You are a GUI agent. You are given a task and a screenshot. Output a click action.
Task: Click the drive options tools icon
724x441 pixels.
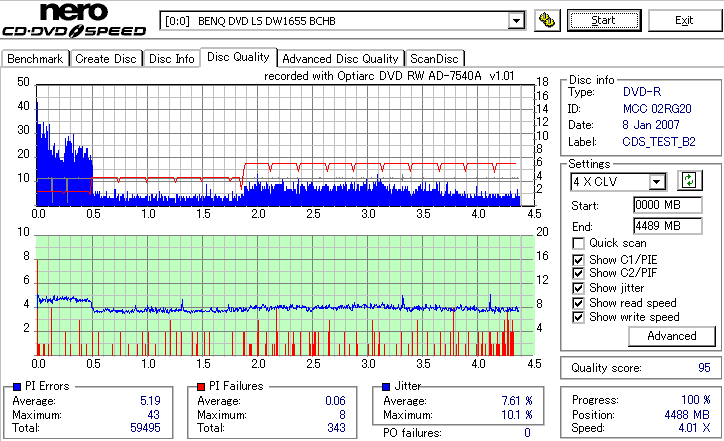point(547,21)
